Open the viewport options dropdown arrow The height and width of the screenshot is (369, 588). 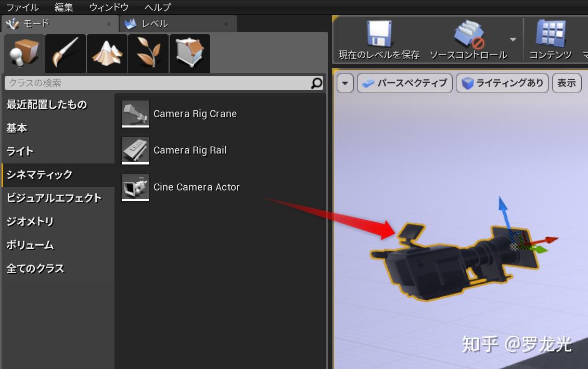tap(344, 82)
